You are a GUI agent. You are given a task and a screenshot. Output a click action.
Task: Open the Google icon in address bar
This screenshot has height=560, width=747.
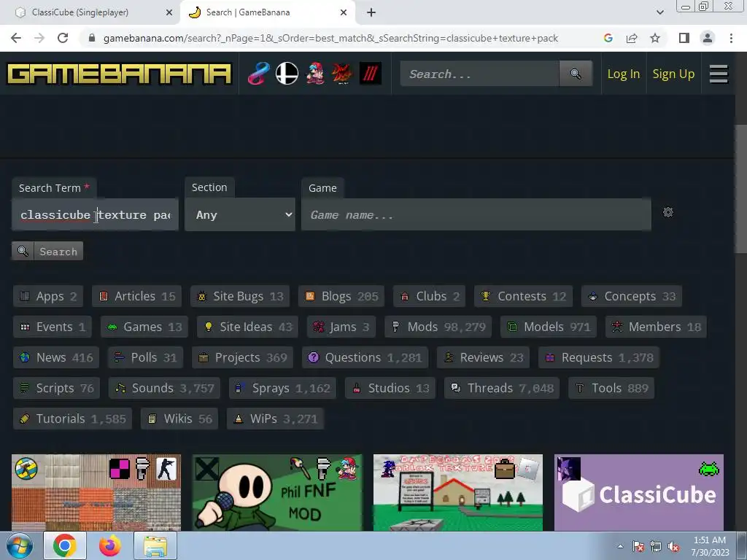coord(608,38)
